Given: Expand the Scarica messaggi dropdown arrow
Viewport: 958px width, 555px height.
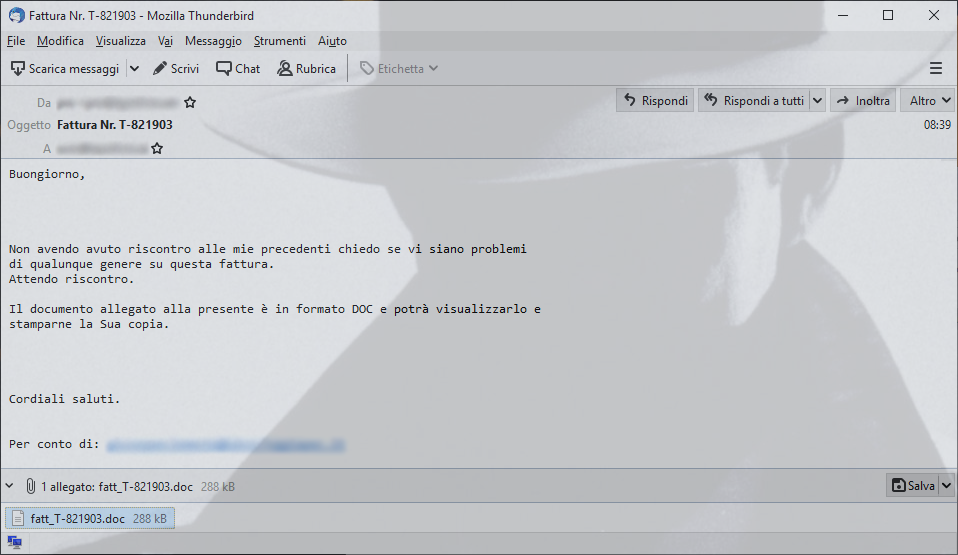Looking at the screenshot, I should (x=134, y=68).
